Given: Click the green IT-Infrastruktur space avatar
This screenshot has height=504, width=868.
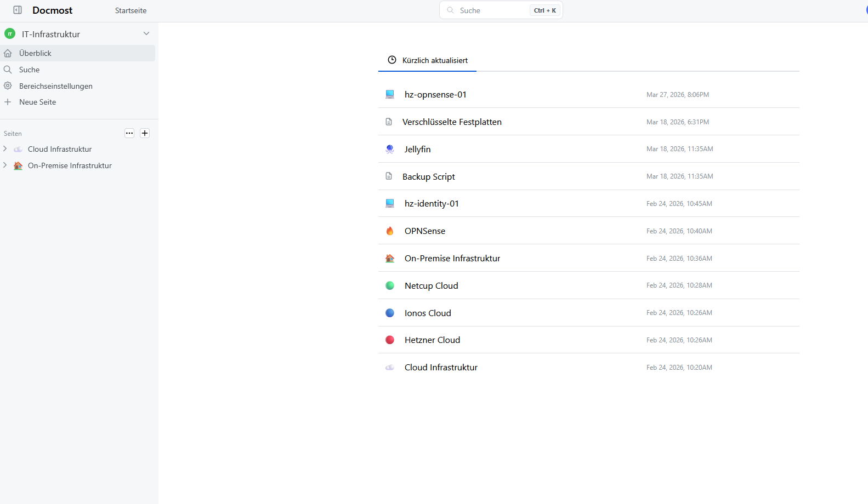Looking at the screenshot, I should [x=10, y=34].
